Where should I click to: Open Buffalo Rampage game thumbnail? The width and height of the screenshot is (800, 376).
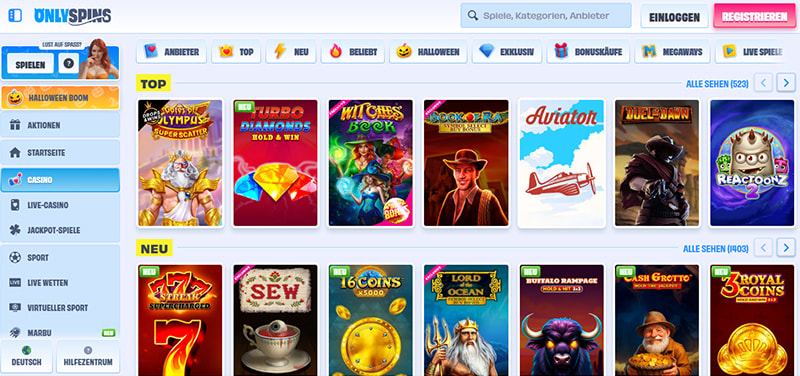(562, 320)
